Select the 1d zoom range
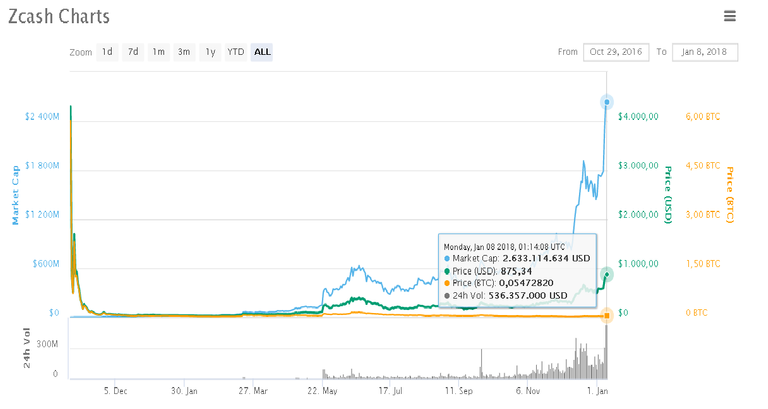The height and width of the screenshot is (409, 768). coord(107,52)
